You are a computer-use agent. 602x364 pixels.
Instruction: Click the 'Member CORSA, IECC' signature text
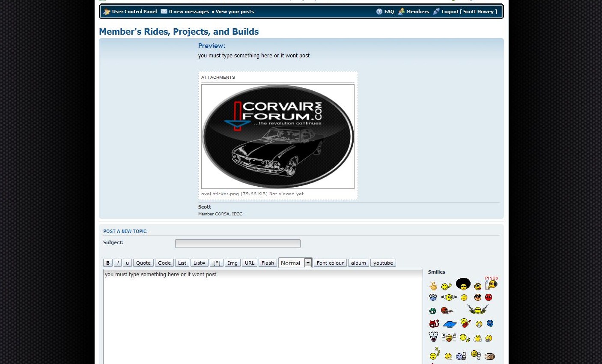coord(220,214)
